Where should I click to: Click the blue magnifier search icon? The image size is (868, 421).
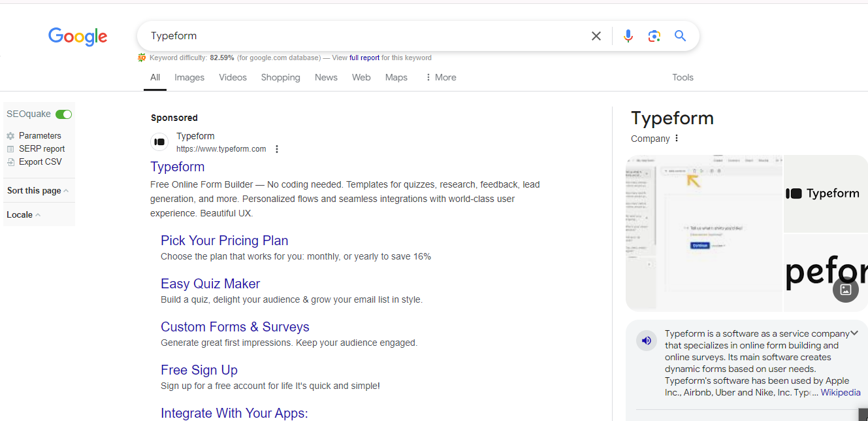click(680, 36)
